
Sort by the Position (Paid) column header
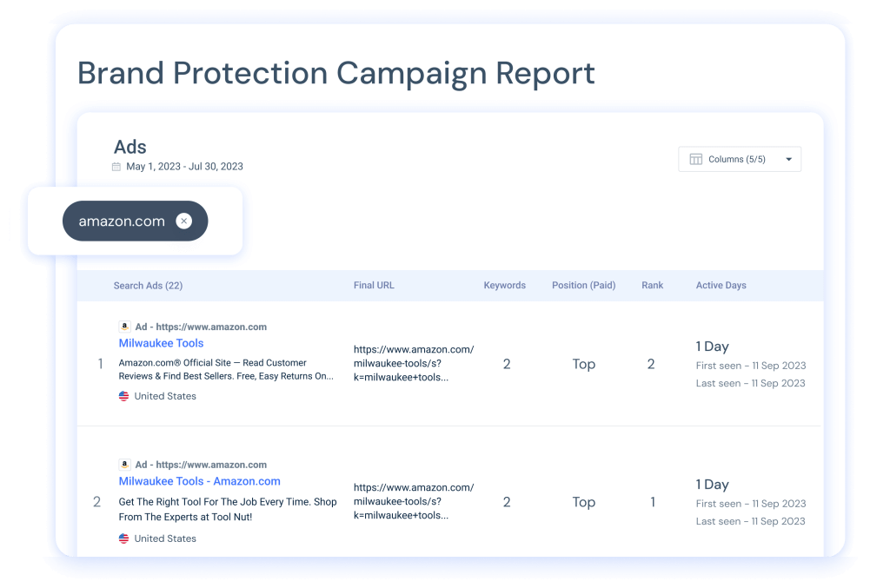[x=583, y=285]
